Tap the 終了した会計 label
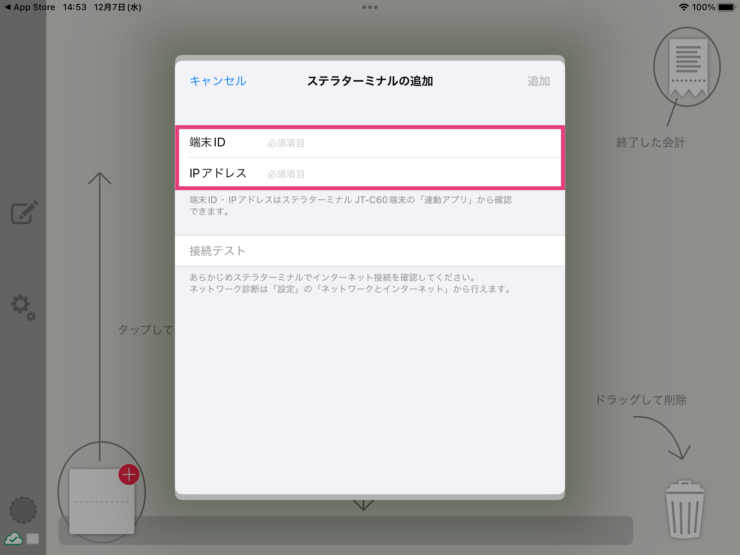Screen dimensions: 740x555 coord(651,143)
